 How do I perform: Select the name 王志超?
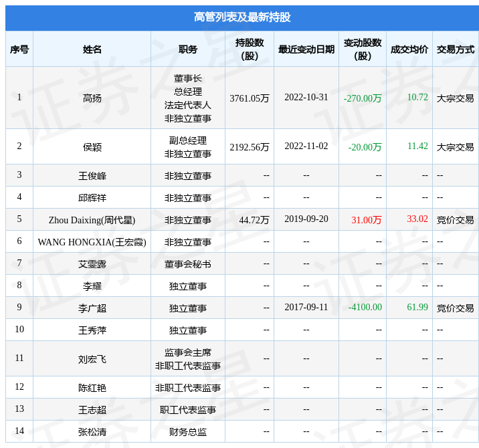pyautogui.click(x=92, y=410)
